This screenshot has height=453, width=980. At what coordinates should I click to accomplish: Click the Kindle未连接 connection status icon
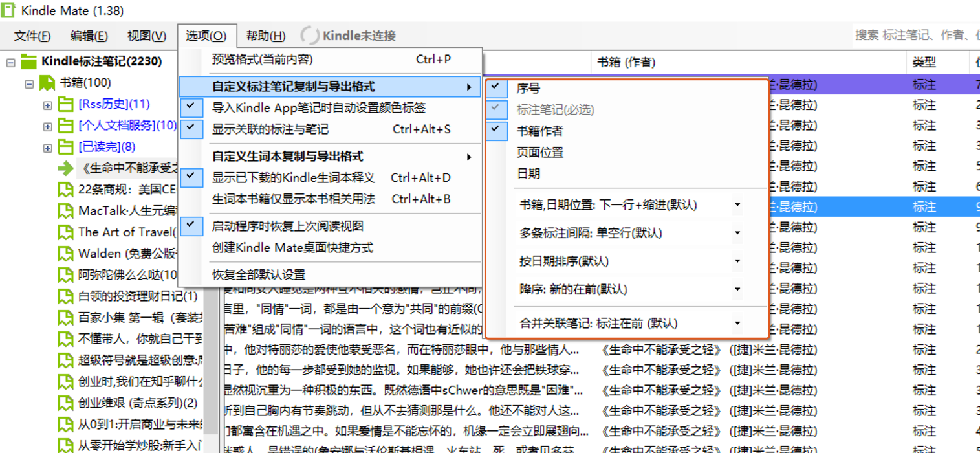pyautogui.click(x=310, y=36)
